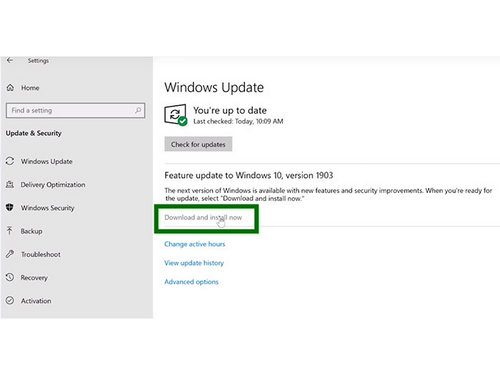Open the Troubleshoot page
This screenshot has height=375, width=500.
[x=41, y=254]
